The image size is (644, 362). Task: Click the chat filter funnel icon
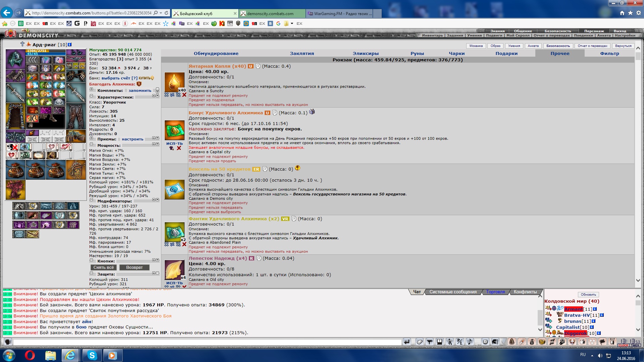point(430,342)
